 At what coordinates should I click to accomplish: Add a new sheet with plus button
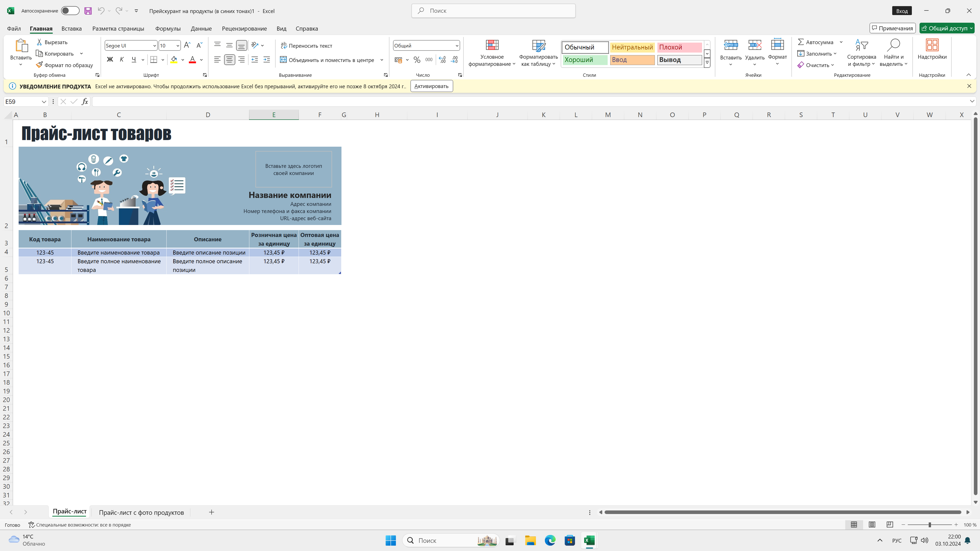[x=212, y=512]
